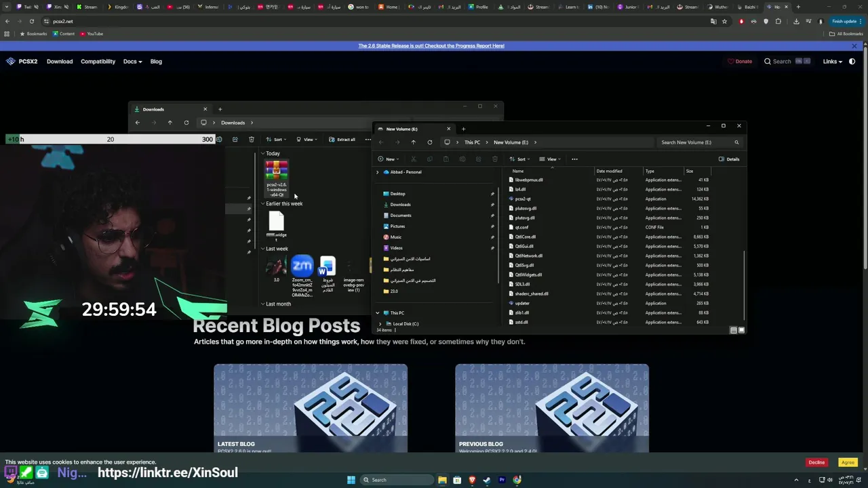868x488 pixels.
Task: Expand the Abbad - Personal tree node
Action: [x=378, y=172]
